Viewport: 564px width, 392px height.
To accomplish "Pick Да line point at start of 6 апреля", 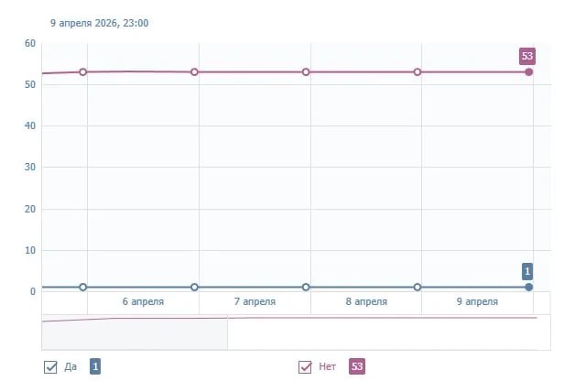I will (83, 288).
